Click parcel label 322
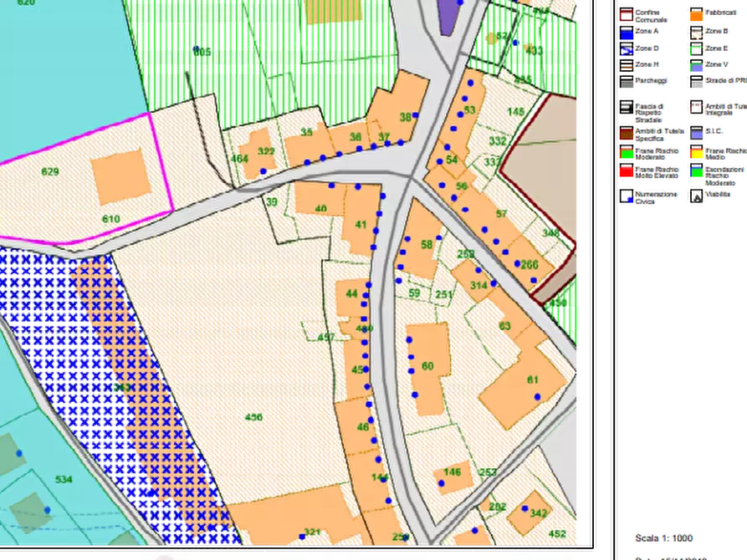The height and width of the screenshot is (560, 747). pos(266,151)
